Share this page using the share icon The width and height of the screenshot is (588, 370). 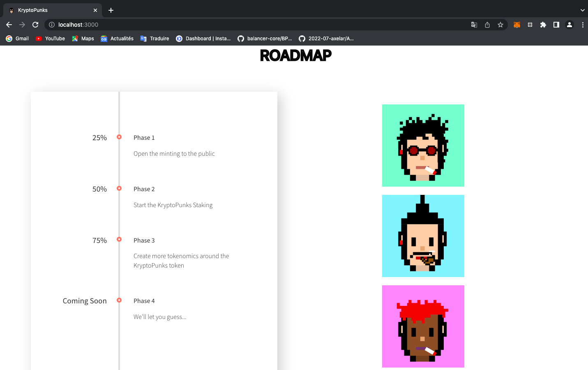(x=487, y=25)
